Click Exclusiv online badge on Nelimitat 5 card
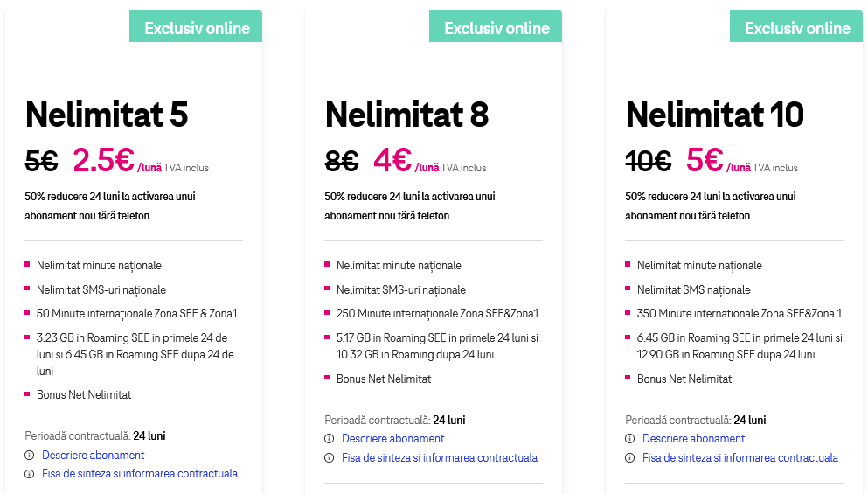Image resolution: width=868 pixels, height=494 pixels. click(197, 28)
